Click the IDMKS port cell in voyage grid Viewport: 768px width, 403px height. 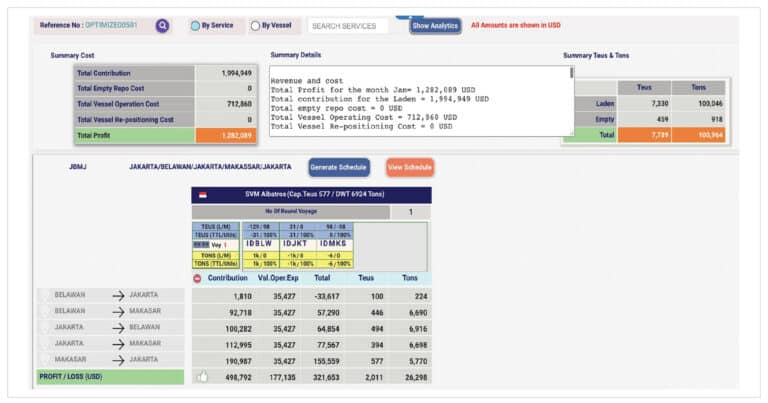[x=333, y=243]
